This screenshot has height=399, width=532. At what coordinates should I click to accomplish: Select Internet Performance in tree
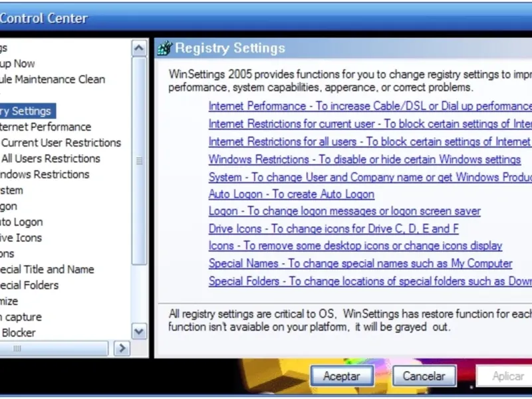tap(45, 127)
